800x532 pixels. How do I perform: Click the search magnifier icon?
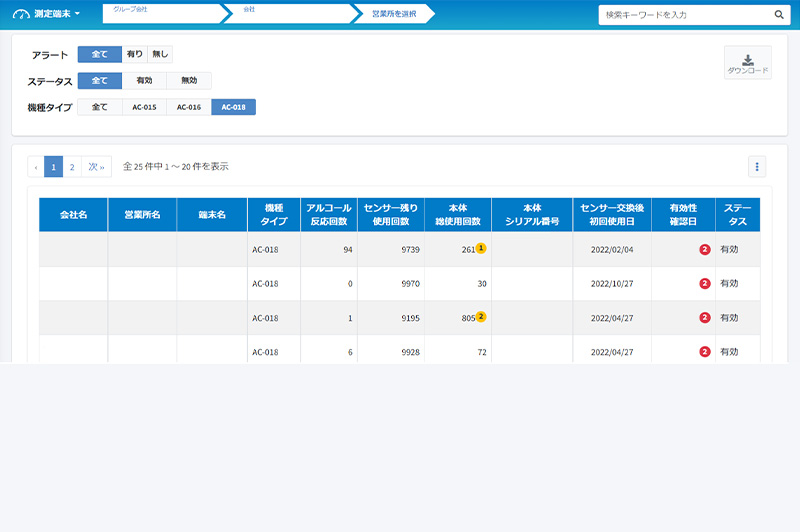click(779, 16)
